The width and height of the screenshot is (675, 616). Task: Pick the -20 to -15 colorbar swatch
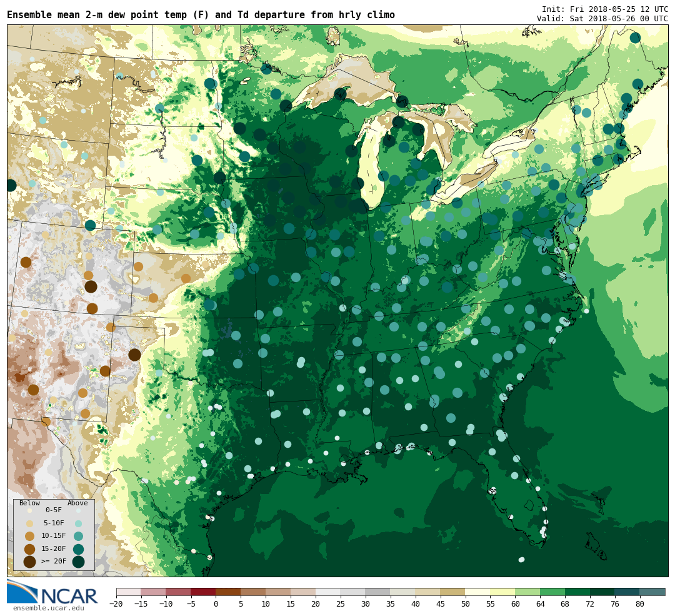pos(129,592)
